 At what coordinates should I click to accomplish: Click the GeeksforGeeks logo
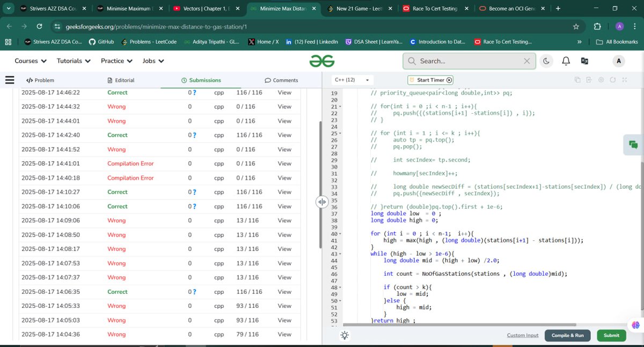pos(322,61)
